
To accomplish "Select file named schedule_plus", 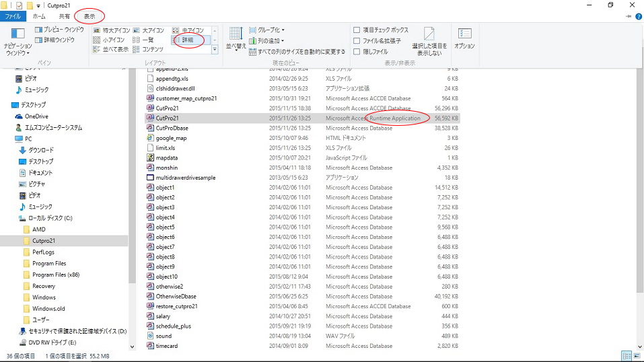I will [174, 326].
